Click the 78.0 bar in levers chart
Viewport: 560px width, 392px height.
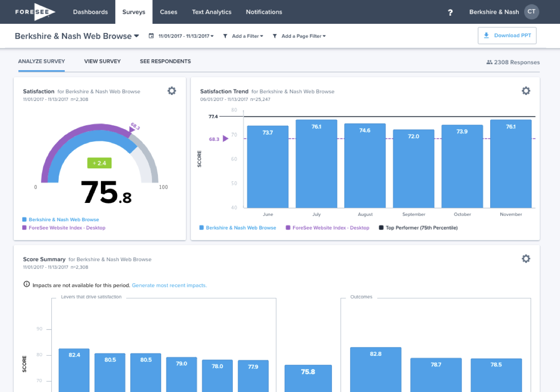(217, 376)
